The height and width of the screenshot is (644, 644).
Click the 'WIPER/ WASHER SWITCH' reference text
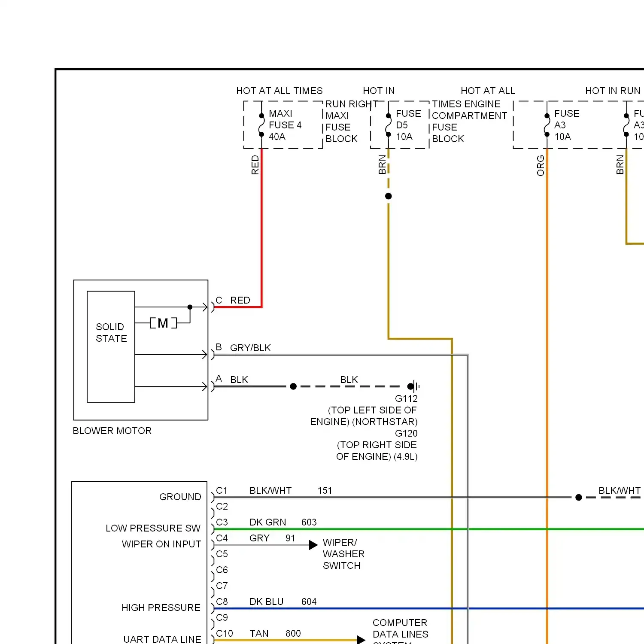[x=343, y=554]
